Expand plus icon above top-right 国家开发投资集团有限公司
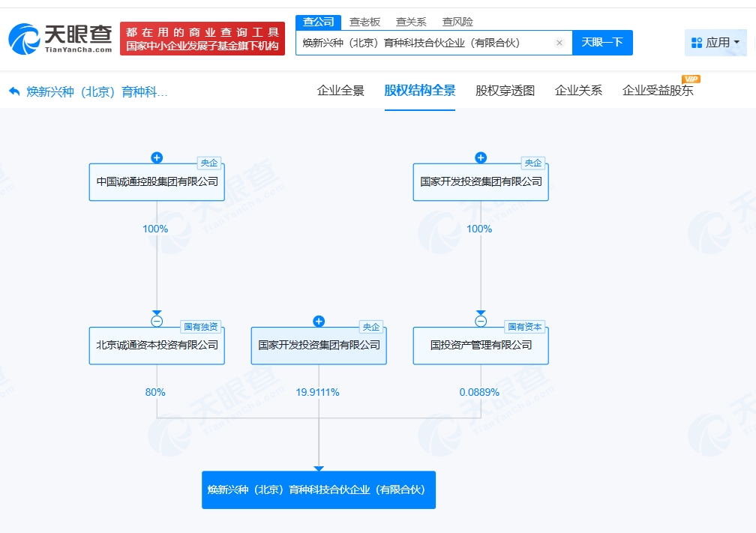The image size is (756, 533). point(481,157)
